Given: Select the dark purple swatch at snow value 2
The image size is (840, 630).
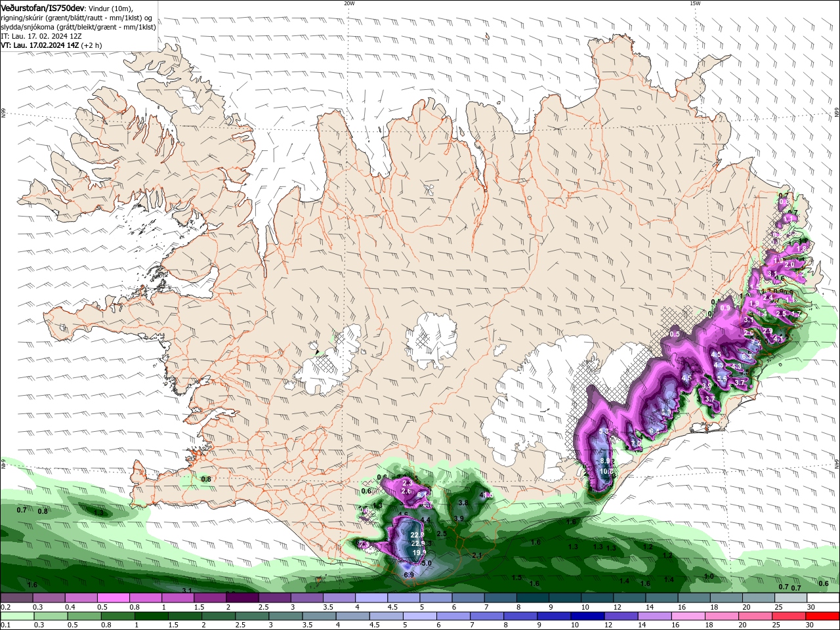Looking at the screenshot, I should [x=241, y=598].
